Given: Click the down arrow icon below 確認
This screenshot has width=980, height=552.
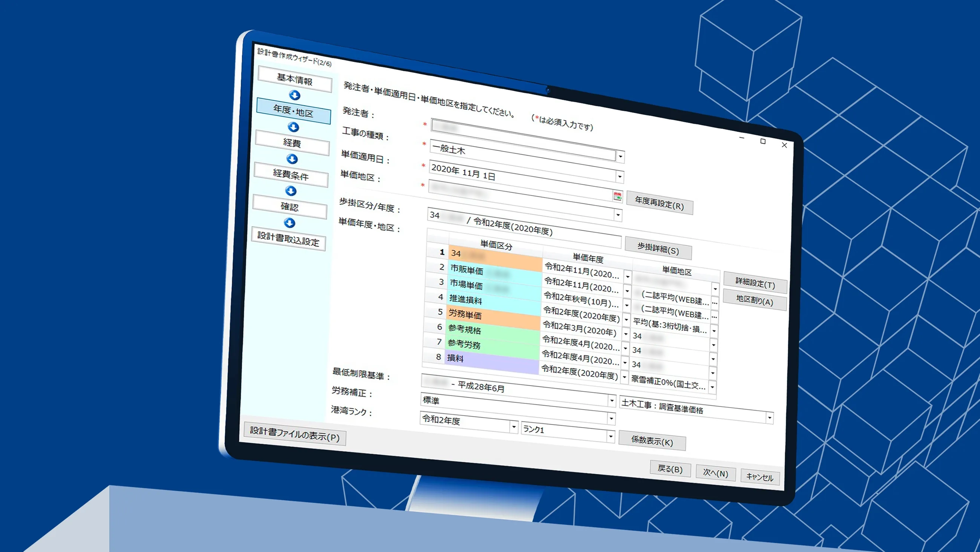Looking at the screenshot, I should point(290,223).
